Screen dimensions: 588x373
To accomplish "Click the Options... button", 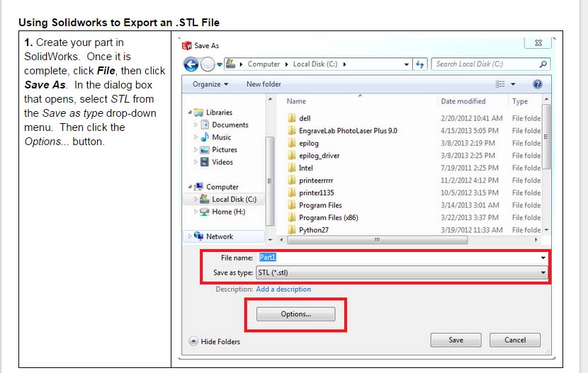I will point(296,314).
